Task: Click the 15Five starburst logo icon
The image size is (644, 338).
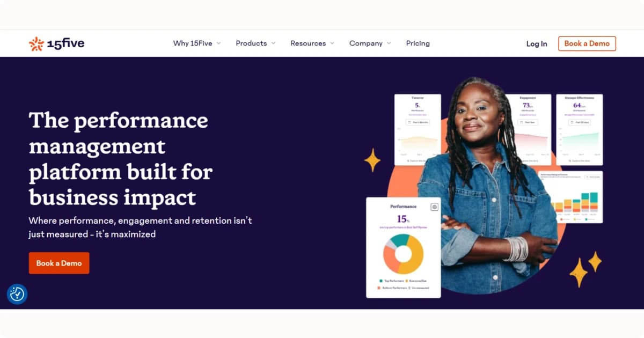Action: click(35, 43)
